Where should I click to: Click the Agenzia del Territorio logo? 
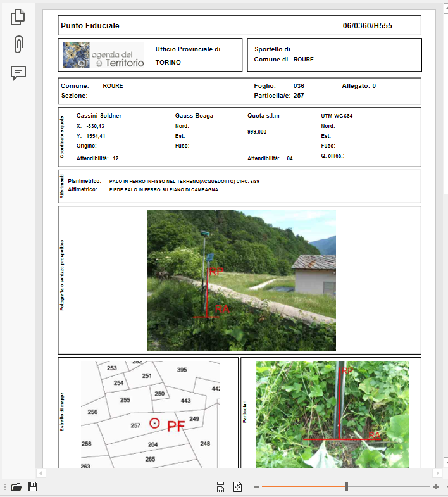pyautogui.click(x=104, y=55)
